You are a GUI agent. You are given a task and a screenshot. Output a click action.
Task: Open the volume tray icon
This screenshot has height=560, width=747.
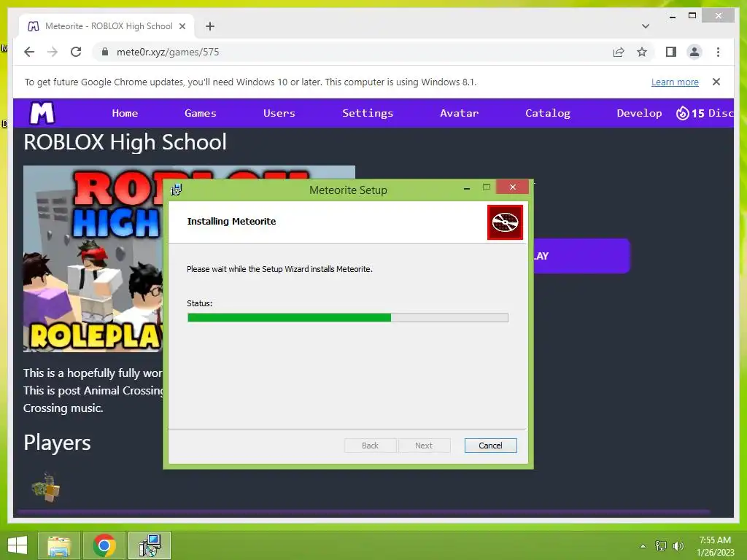point(678,546)
